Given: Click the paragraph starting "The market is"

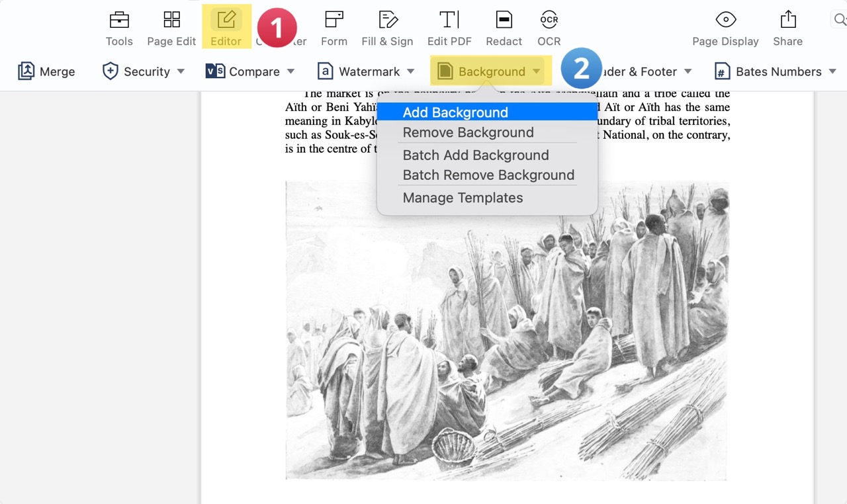Looking at the screenshot, I should pos(508,121).
